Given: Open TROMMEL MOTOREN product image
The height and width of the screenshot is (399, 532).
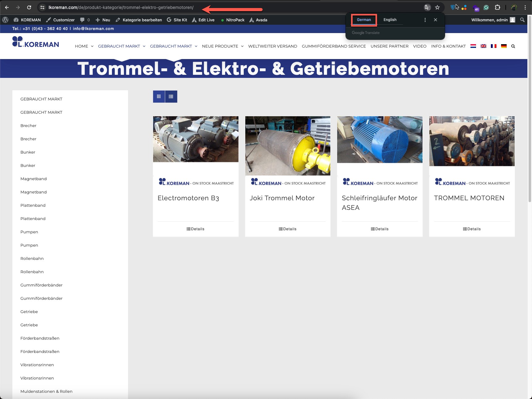Looking at the screenshot, I should 472,141.
